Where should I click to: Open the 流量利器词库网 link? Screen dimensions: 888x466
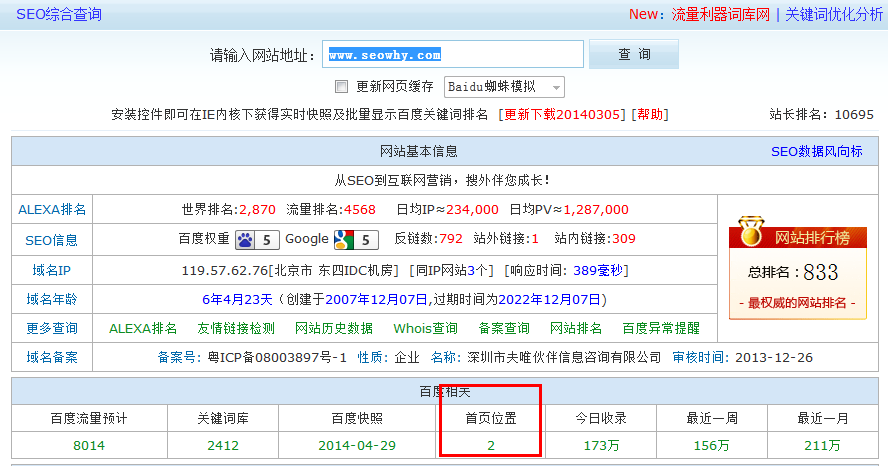tap(720, 14)
